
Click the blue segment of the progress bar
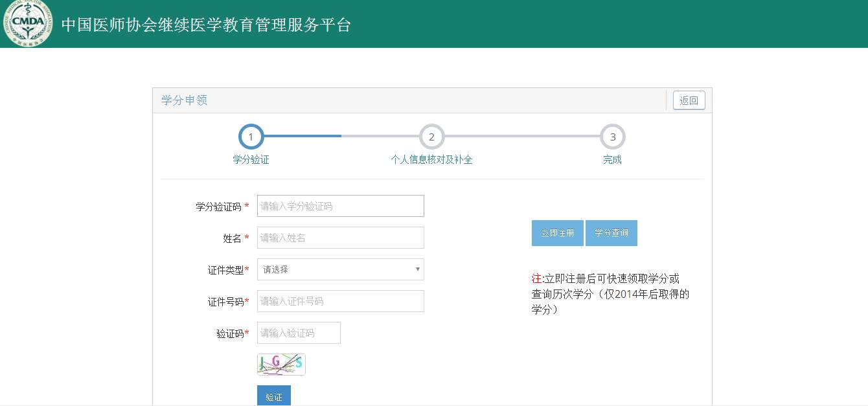(302, 136)
